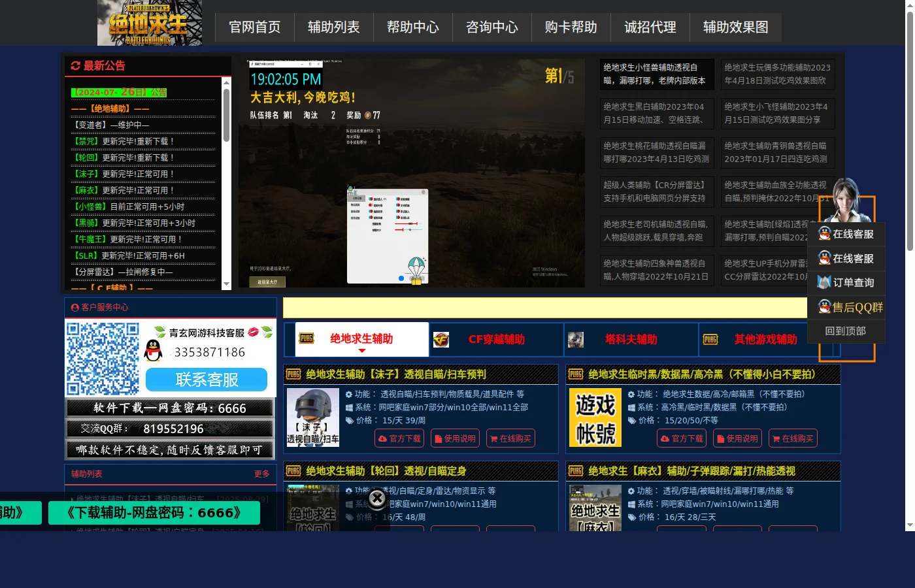915x588 pixels.
Task: Open 购卡帮助 navigation item
Action: (x=571, y=27)
